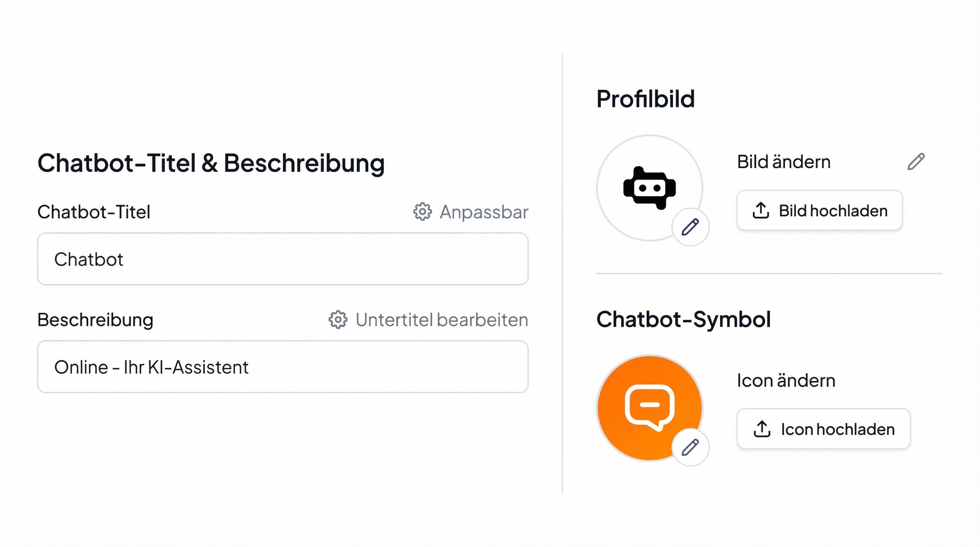Click the pencil icon next to Bild ändern
The height and width of the screenshot is (547, 980).
(x=916, y=162)
